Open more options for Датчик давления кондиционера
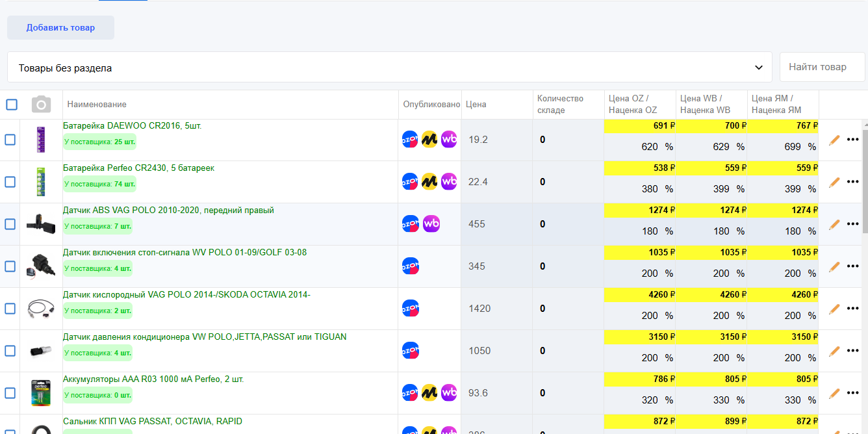The width and height of the screenshot is (868, 434). pos(853,351)
